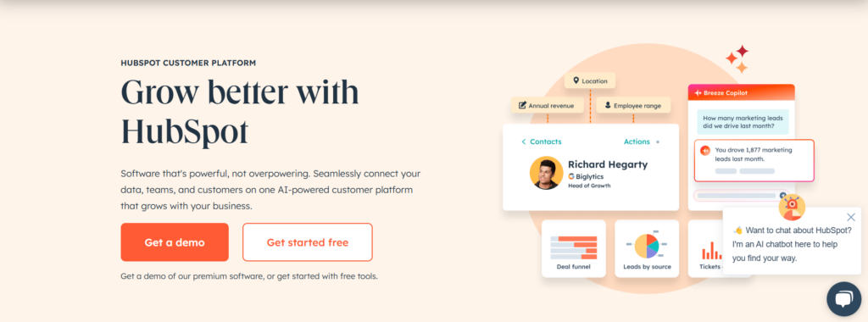Image resolution: width=868 pixels, height=322 pixels.
Task: Click the Copilot message input field
Action: click(x=739, y=196)
